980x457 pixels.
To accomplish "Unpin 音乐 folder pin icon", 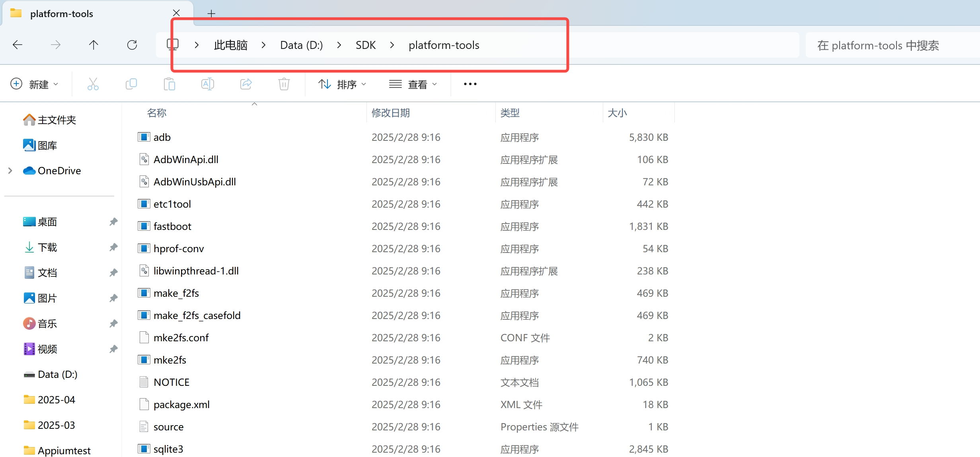I will point(113,323).
